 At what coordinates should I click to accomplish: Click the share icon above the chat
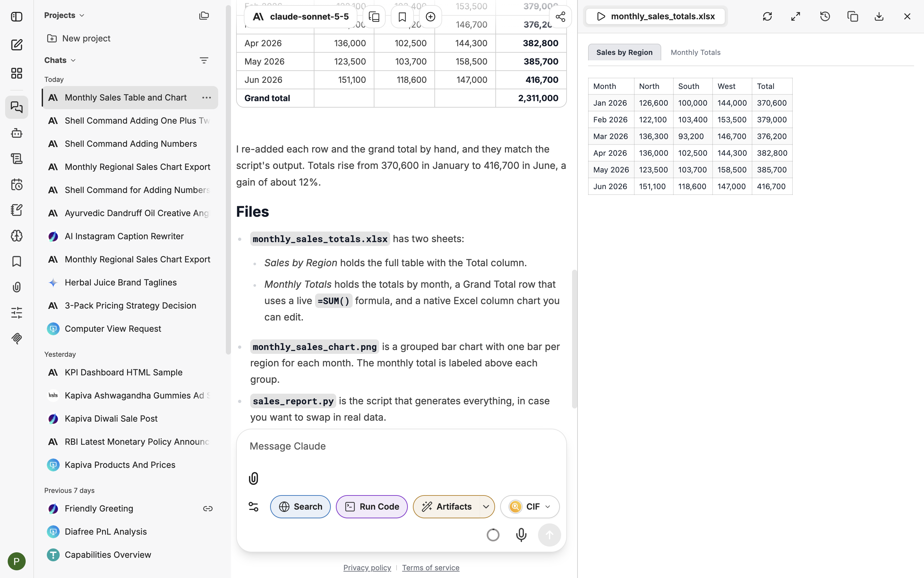(560, 16)
